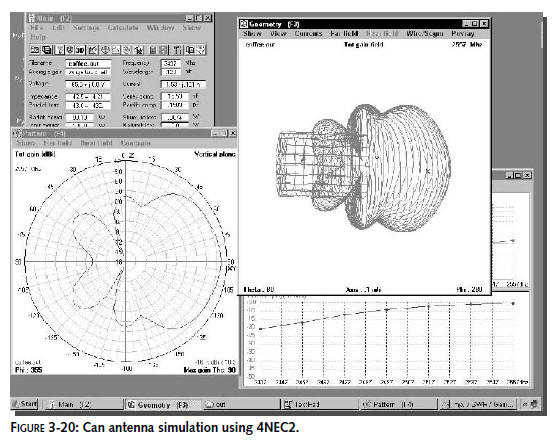
Task: Click the antenna-shaped icon near the toolbar's right end
Action: point(177,50)
